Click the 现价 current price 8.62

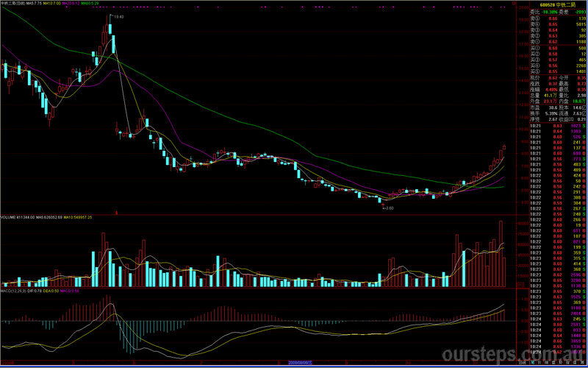[x=553, y=78]
